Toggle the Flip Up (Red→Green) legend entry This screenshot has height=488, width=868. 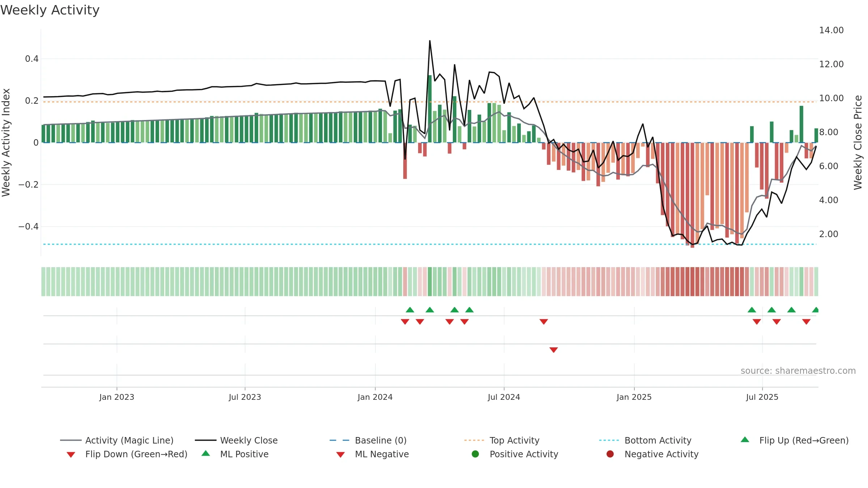795,440
